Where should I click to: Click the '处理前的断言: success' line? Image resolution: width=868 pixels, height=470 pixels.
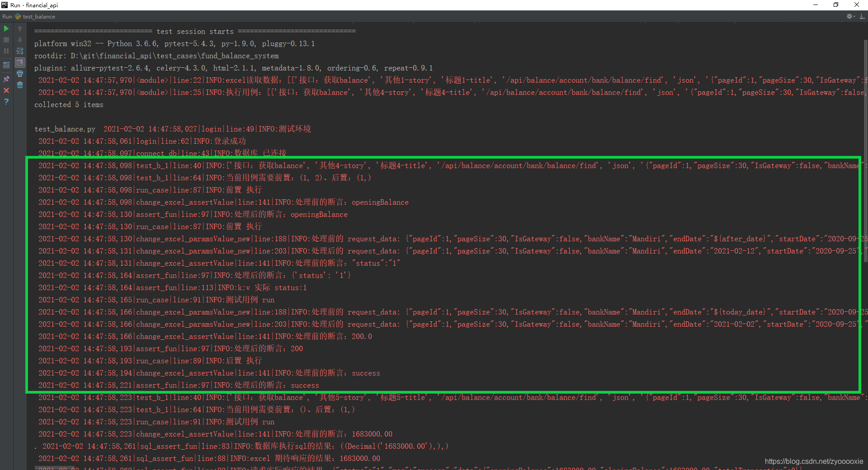(x=209, y=373)
